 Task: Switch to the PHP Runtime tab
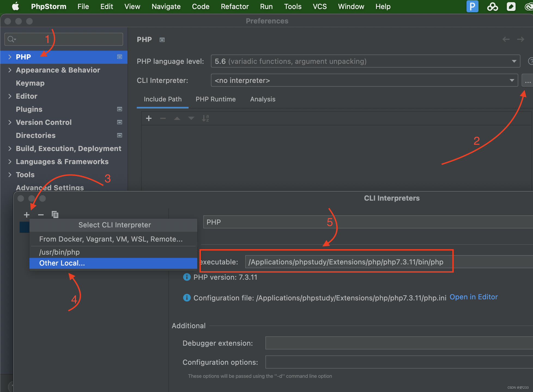tap(216, 99)
